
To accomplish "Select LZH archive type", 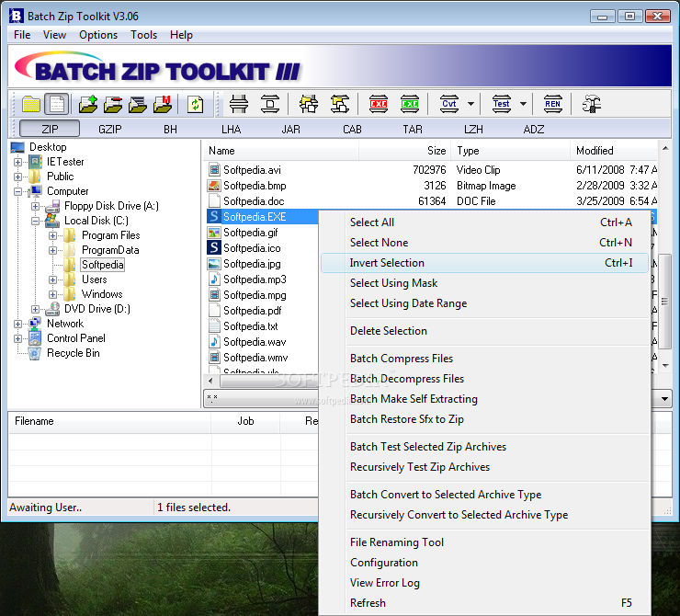I will pos(473,130).
